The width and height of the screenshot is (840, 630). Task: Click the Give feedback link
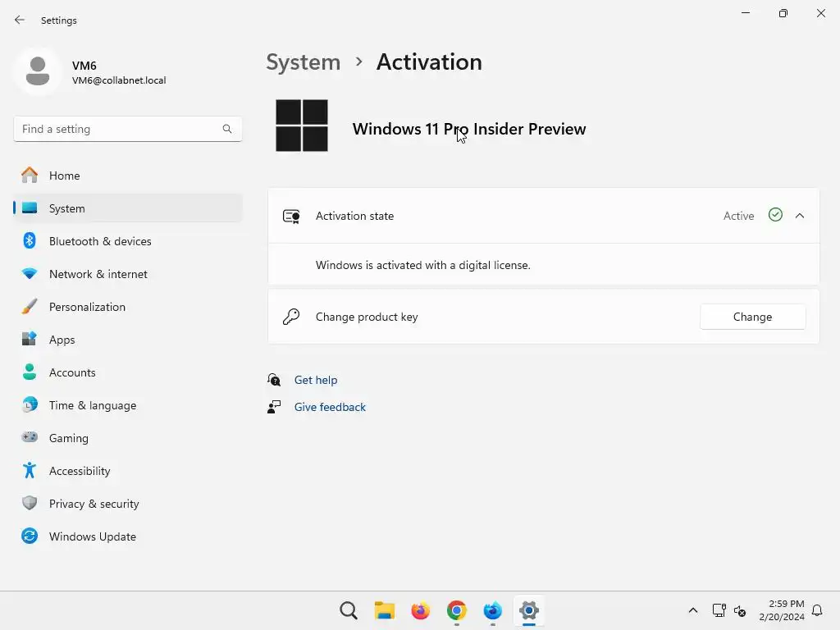[x=330, y=407]
